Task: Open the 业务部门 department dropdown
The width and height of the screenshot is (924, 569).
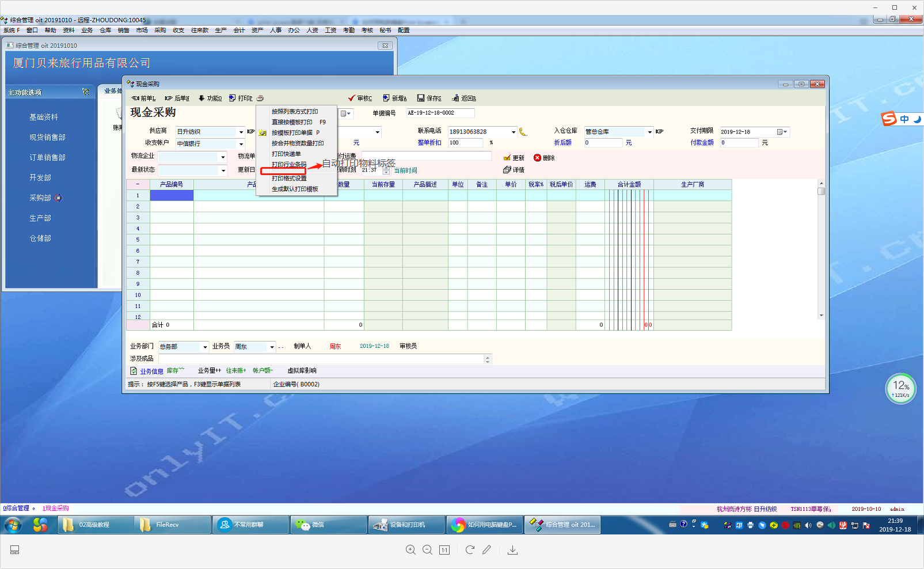Action: [x=204, y=347]
